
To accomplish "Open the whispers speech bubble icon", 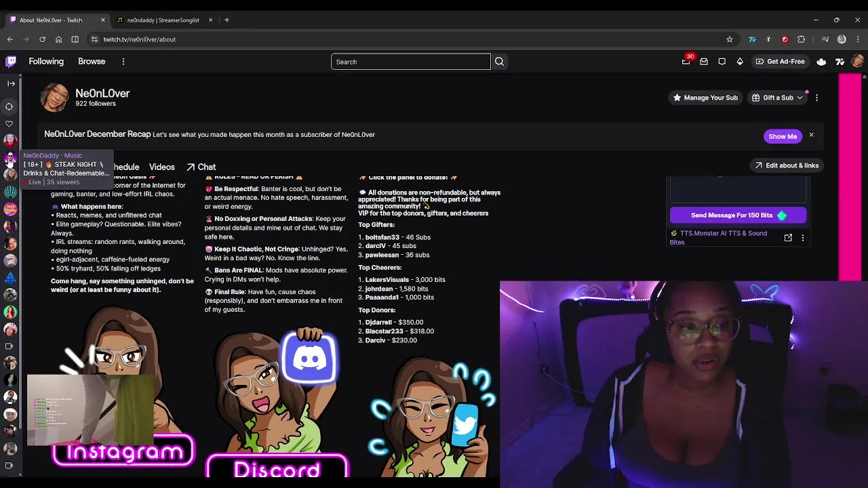I will coord(722,62).
